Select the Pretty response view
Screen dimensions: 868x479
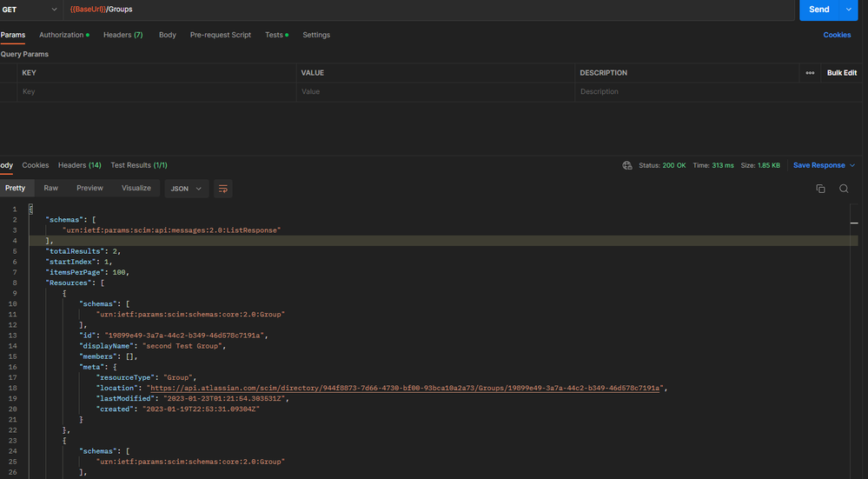pyautogui.click(x=16, y=189)
